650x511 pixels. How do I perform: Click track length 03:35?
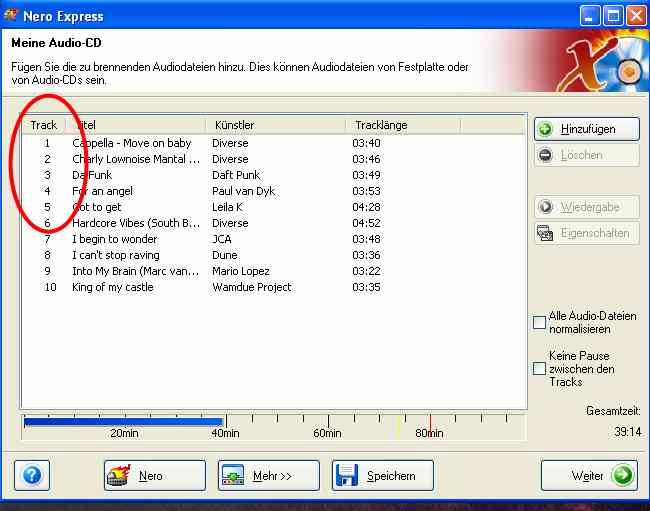[366, 287]
